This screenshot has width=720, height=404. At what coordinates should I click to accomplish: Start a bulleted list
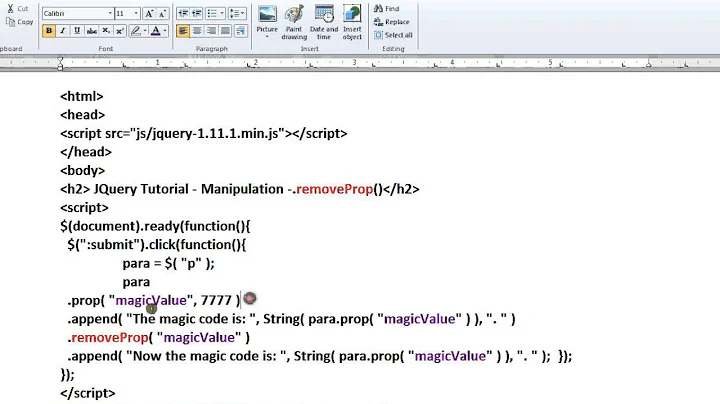coord(212,13)
